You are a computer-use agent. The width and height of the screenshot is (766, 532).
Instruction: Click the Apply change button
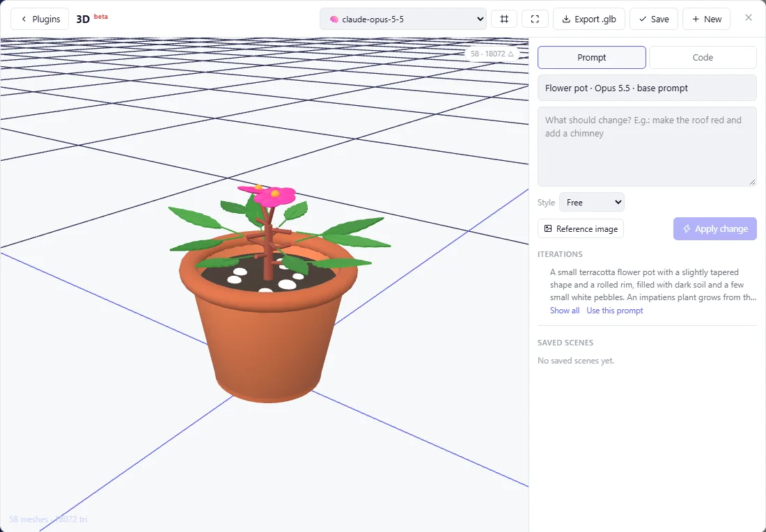click(x=714, y=228)
